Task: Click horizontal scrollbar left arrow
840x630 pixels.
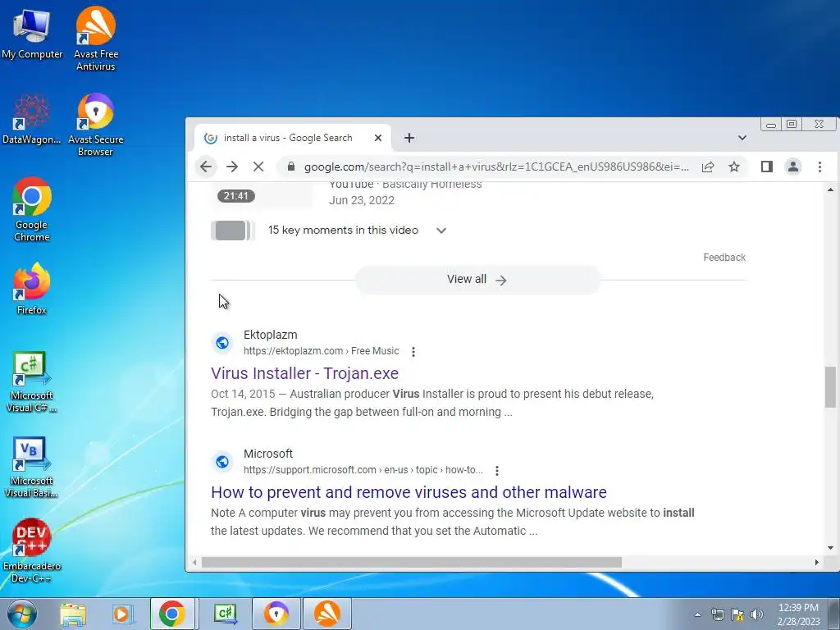Action: tap(194, 563)
